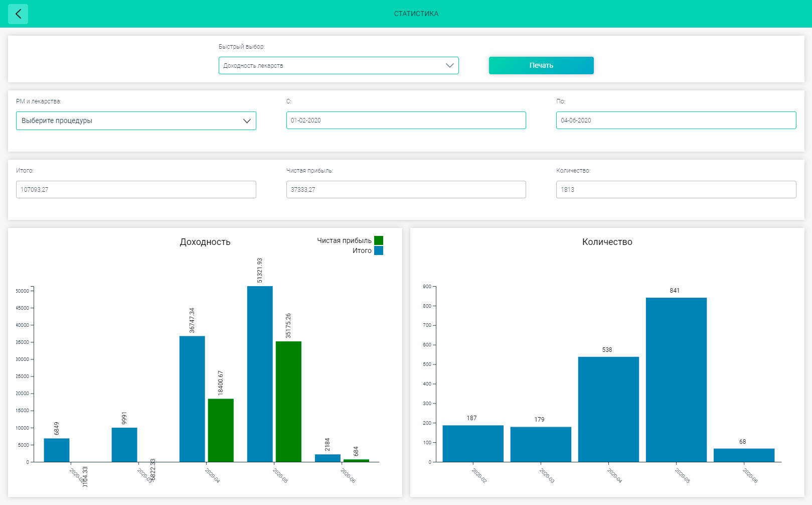Screen dimensions: 812x505
Task: Click the По date field 04-06-2020
Action: pos(676,120)
